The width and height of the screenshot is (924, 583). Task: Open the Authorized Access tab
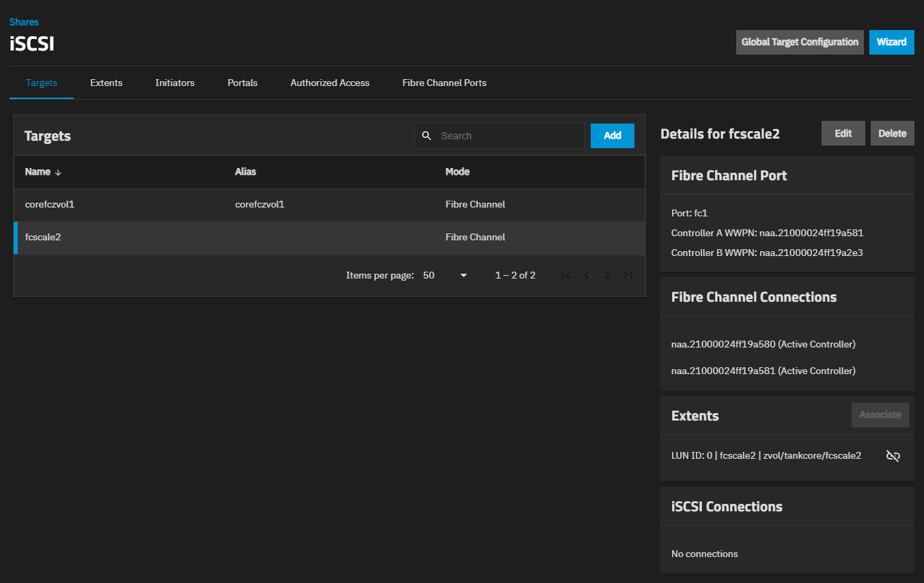pyautogui.click(x=330, y=83)
